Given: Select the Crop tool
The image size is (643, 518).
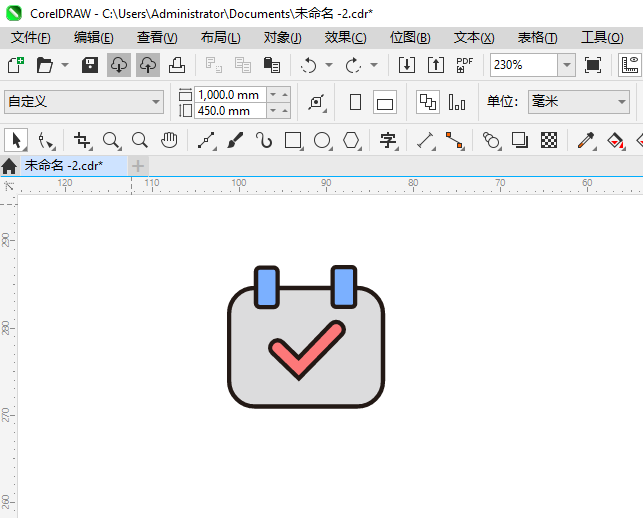Looking at the screenshot, I should tap(82, 140).
